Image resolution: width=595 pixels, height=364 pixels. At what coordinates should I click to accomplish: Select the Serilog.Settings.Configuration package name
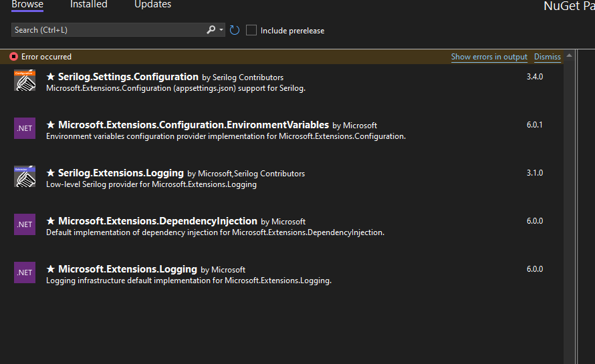[128, 77]
